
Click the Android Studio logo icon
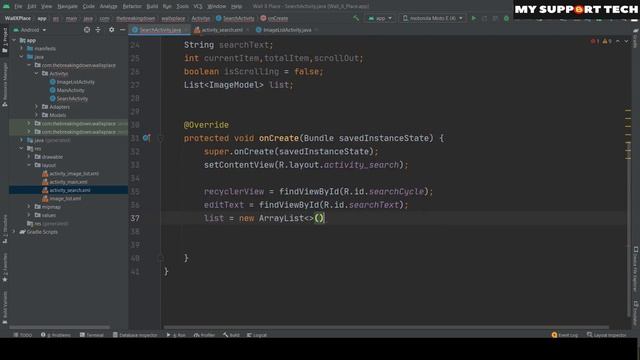point(6,6)
